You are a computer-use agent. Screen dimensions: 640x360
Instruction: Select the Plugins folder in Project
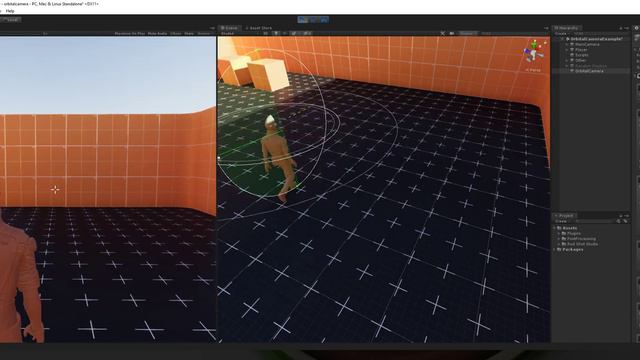571,233
